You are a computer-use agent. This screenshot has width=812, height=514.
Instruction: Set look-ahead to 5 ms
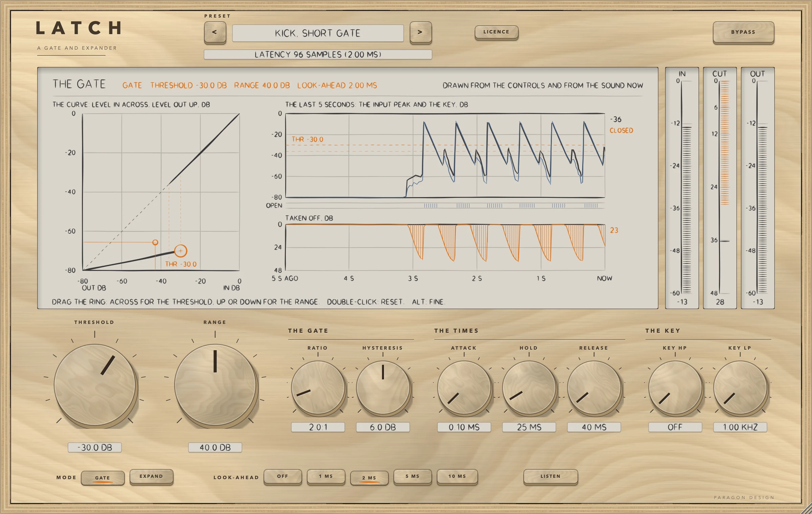pyautogui.click(x=412, y=476)
